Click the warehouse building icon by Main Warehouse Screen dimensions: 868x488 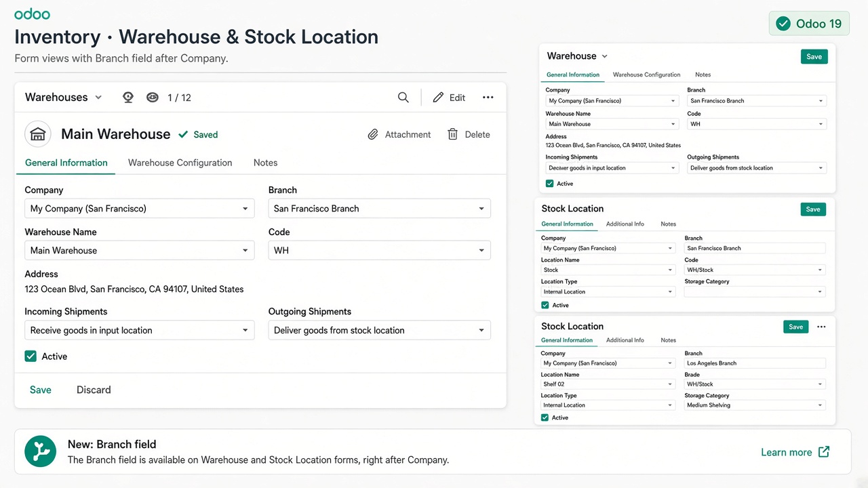point(38,134)
